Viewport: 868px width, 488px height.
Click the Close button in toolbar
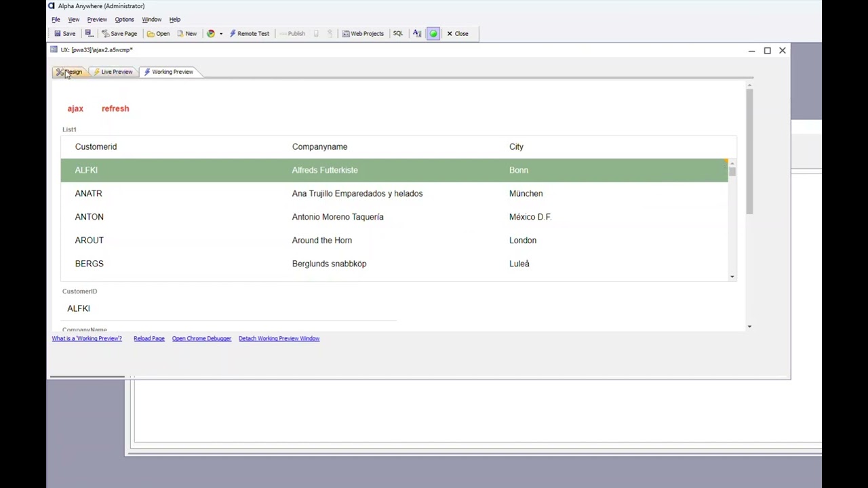tap(458, 33)
